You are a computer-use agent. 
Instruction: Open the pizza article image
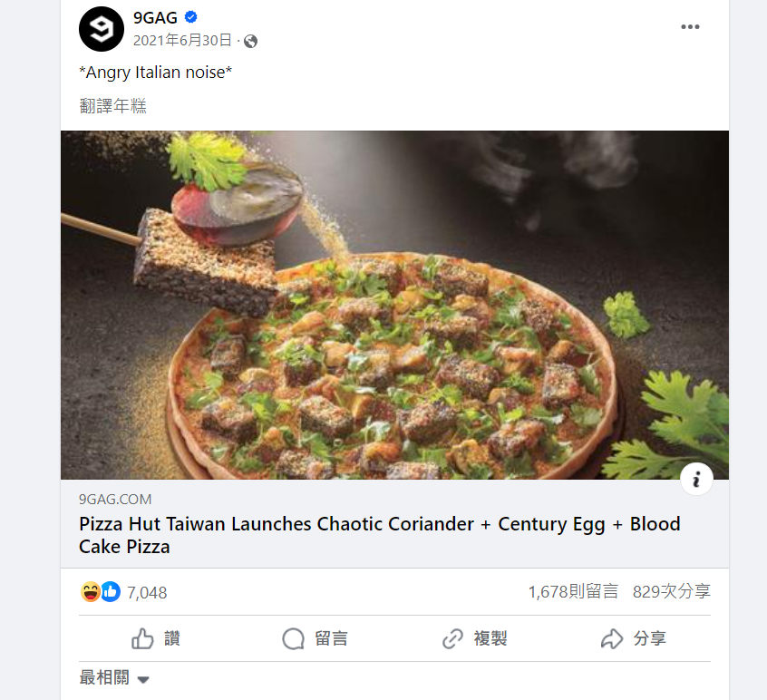click(394, 305)
